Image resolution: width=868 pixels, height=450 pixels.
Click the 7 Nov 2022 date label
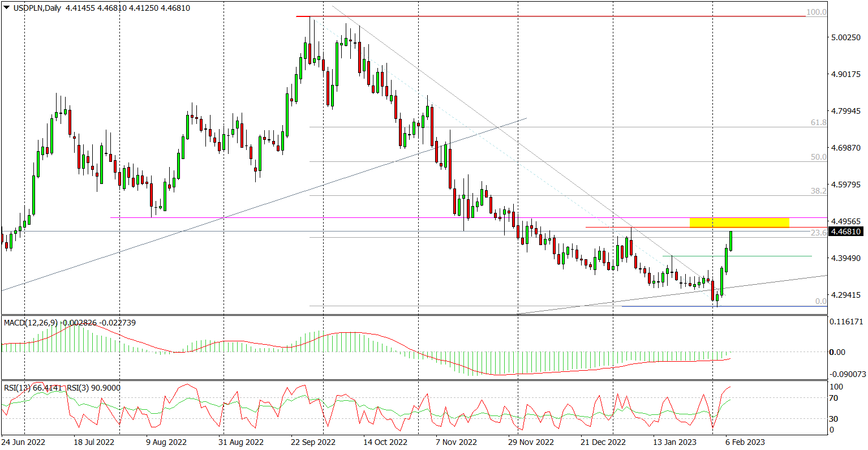coord(456,441)
